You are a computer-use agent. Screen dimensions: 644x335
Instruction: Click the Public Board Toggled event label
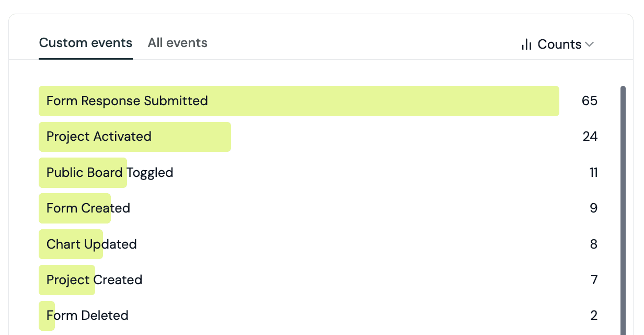[110, 173]
